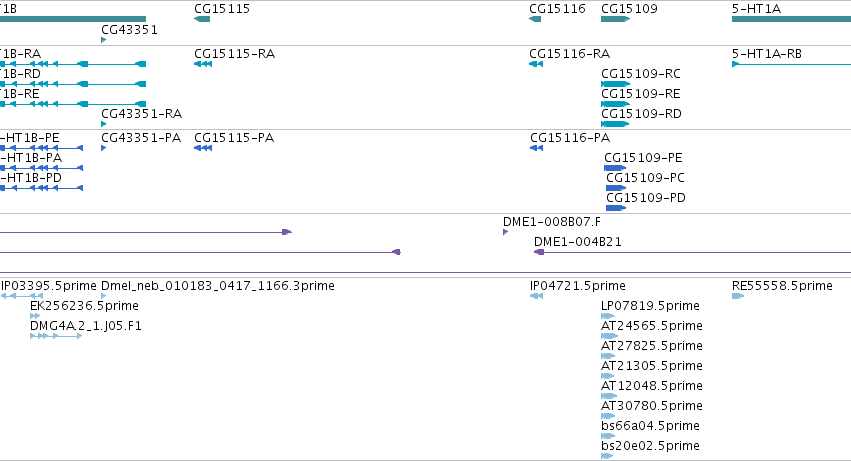Click the CG15109-RD transcript bar
The height and width of the screenshot is (461, 851).
point(615,124)
